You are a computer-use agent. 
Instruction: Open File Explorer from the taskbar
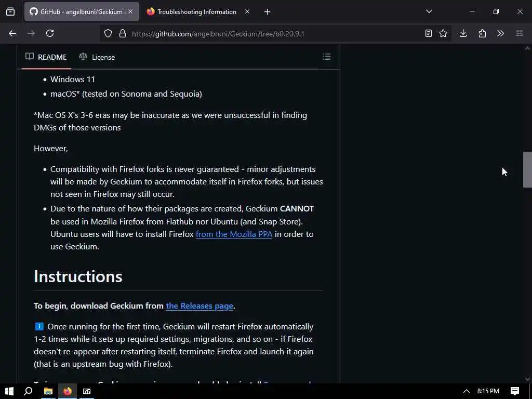point(48,391)
